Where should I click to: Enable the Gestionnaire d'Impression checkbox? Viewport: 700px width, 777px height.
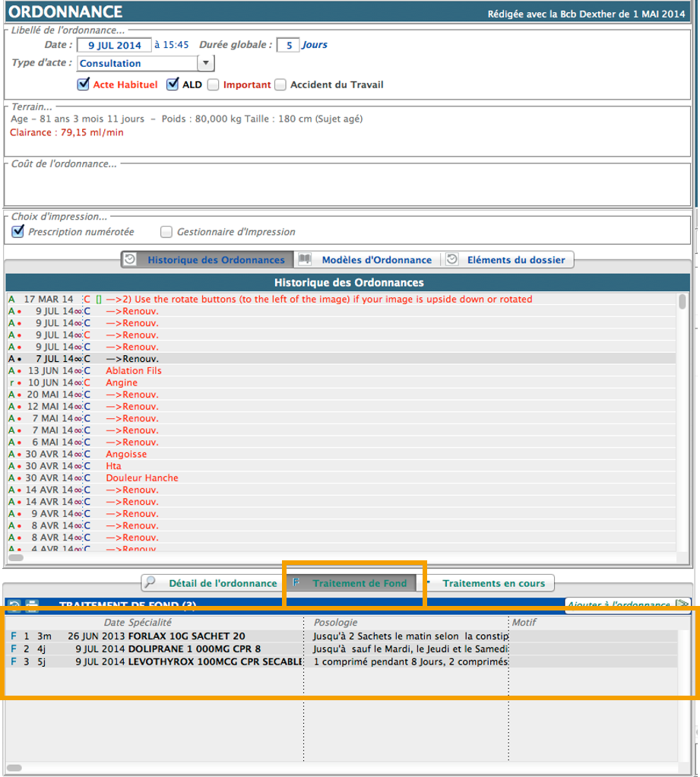tap(166, 232)
